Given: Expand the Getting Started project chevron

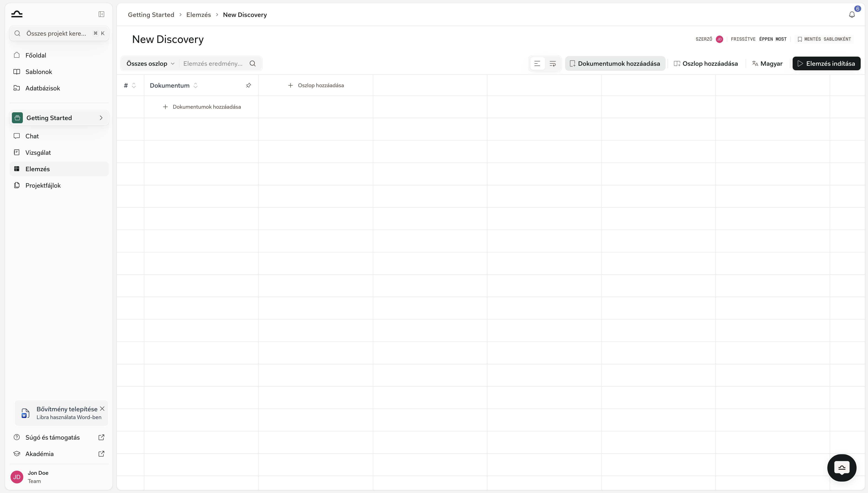Looking at the screenshot, I should [x=101, y=118].
